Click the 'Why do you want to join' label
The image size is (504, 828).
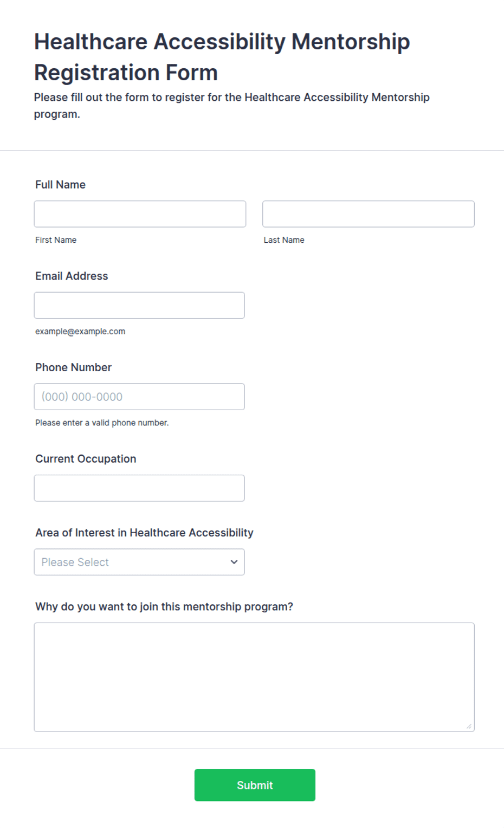pyautogui.click(x=164, y=607)
